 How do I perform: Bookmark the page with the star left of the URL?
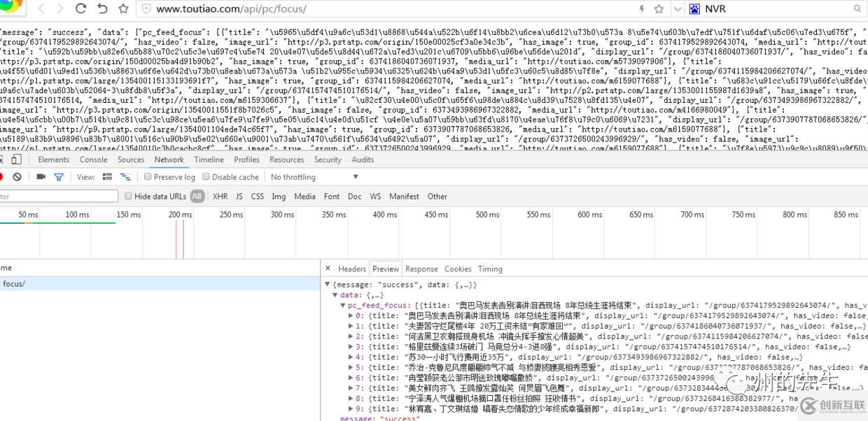pos(123,9)
